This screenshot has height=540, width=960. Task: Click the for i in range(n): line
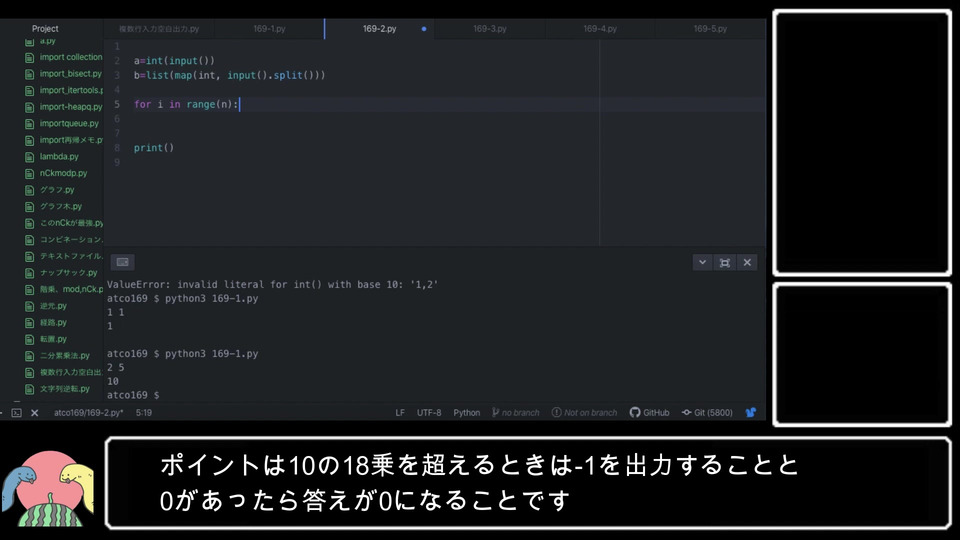(186, 104)
